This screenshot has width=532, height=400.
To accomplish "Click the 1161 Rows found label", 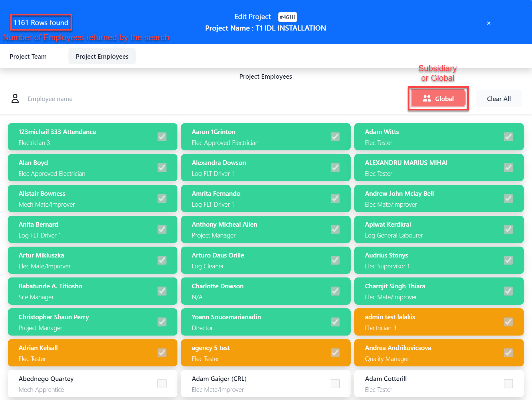I will [x=41, y=23].
